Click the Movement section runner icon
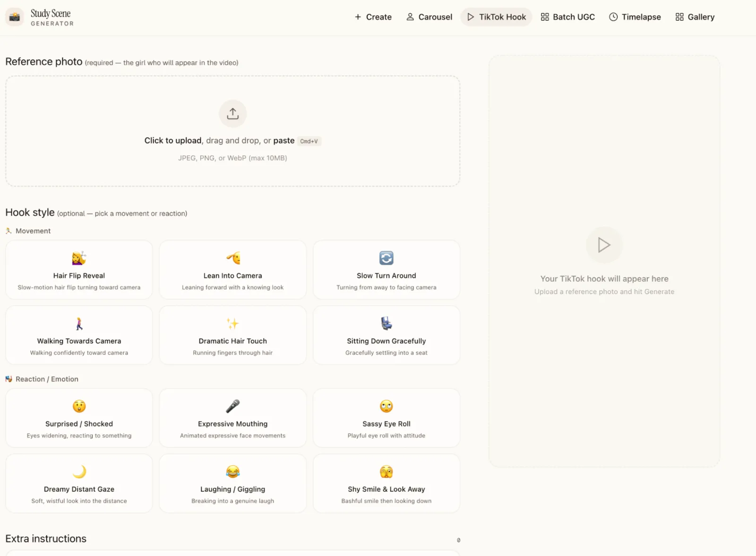The image size is (756, 556). pos(9,231)
